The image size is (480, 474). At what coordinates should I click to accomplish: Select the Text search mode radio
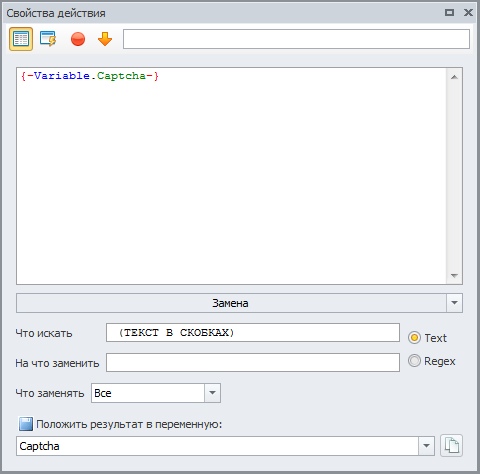pyautogui.click(x=414, y=338)
